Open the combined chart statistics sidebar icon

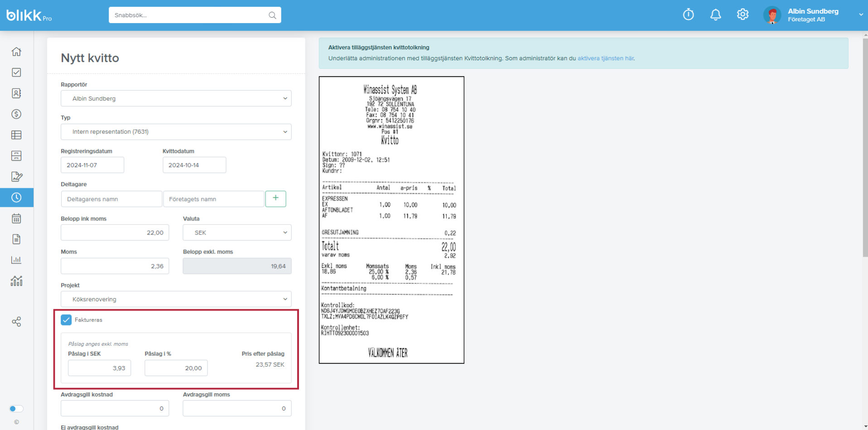tap(16, 281)
